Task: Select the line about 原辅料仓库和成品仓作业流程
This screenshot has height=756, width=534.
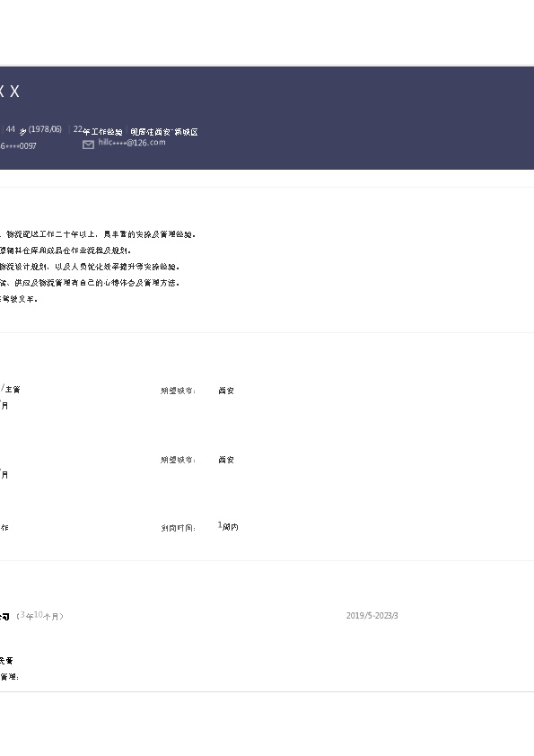Action: coord(66,251)
